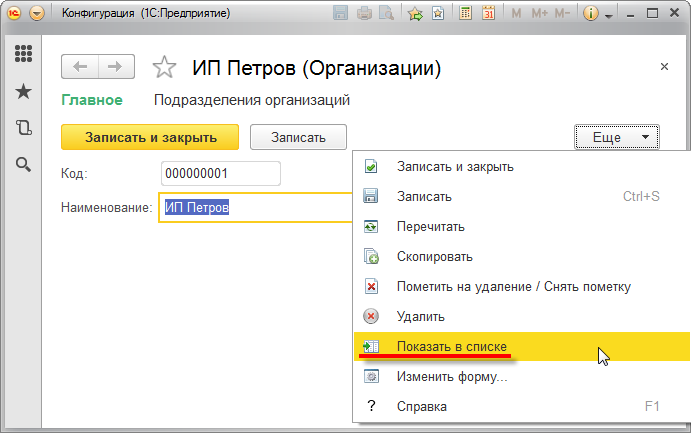Select Показать в списке menu item
The image size is (691, 433).
pos(522,346)
